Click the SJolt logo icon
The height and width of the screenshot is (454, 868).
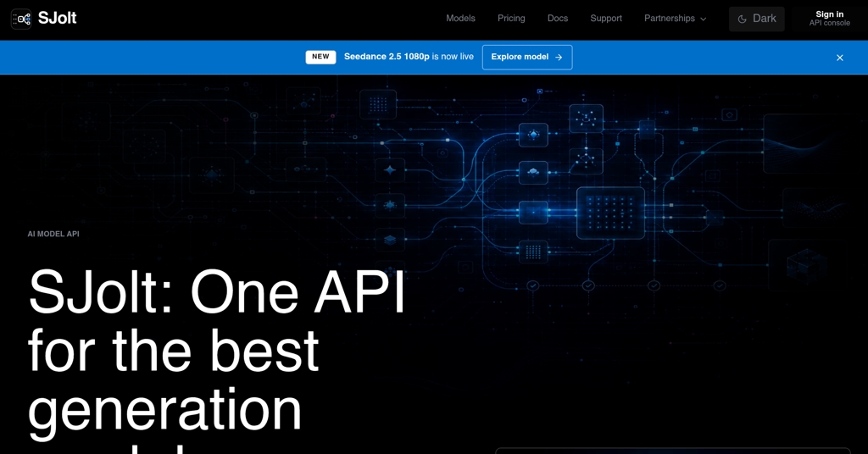point(21,19)
